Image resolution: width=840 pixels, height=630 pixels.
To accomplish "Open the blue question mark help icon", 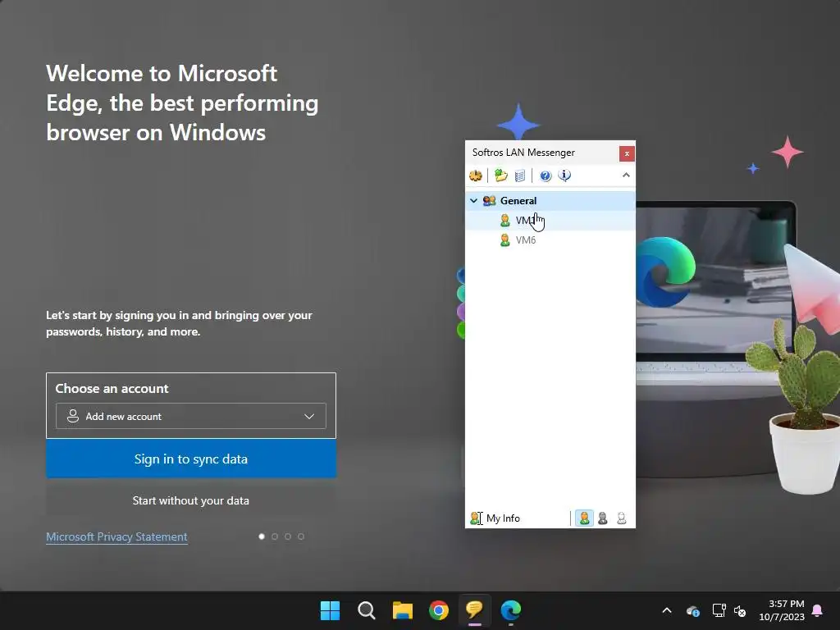I will [x=546, y=176].
